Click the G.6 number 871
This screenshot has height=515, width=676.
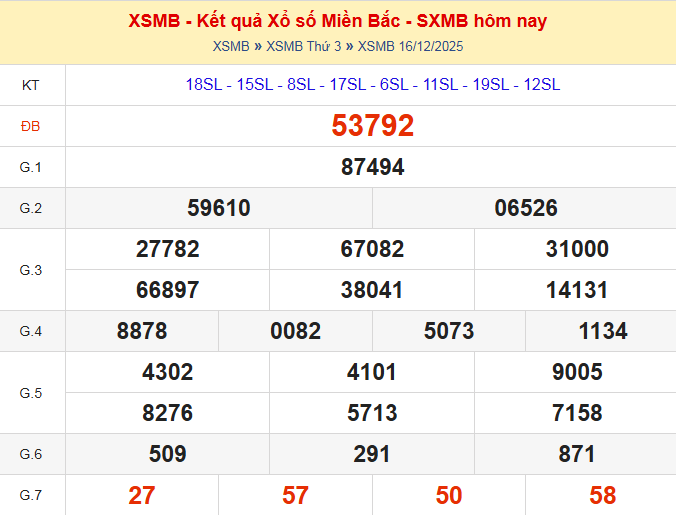(x=577, y=454)
